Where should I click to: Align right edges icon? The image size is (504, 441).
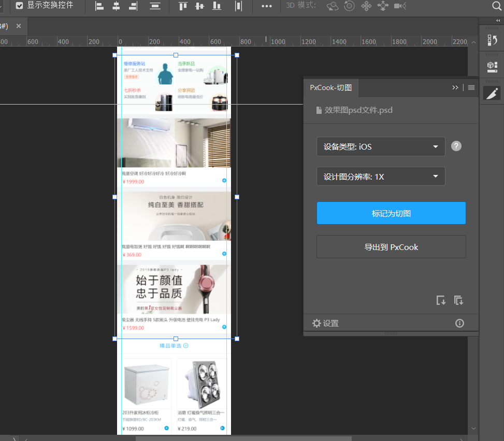(133, 6)
